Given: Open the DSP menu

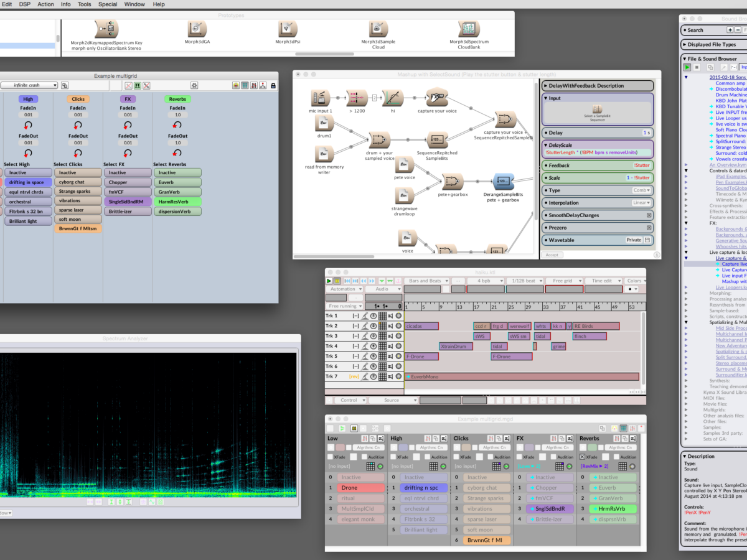Looking at the screenshot, I should click(x=24, y=4).
